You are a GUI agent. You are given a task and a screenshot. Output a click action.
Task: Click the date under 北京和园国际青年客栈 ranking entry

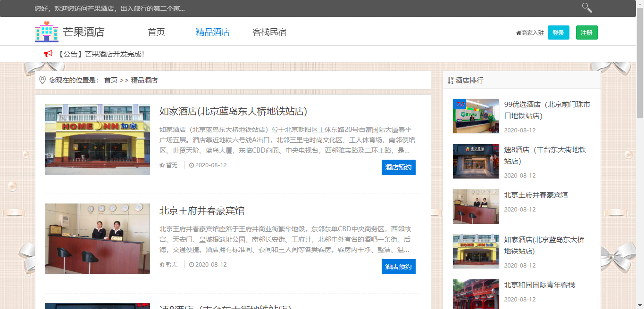click(x=520, y=300)
